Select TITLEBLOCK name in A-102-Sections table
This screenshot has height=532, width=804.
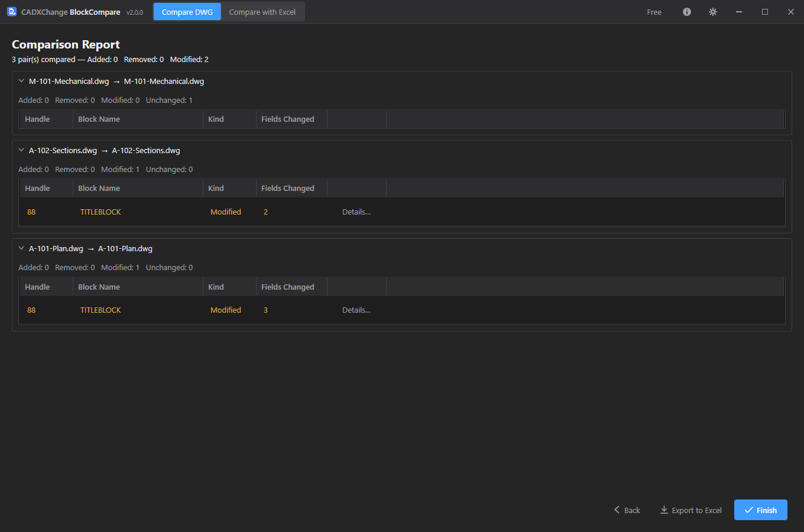(100, 212)
